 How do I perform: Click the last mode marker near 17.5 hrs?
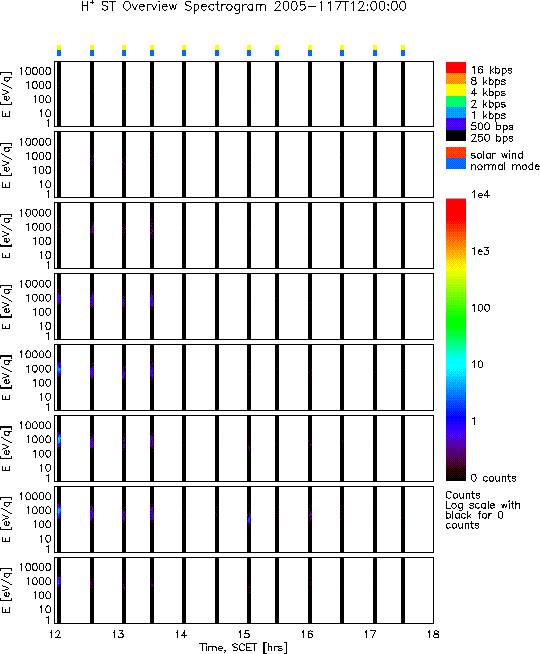pos(403,50)
